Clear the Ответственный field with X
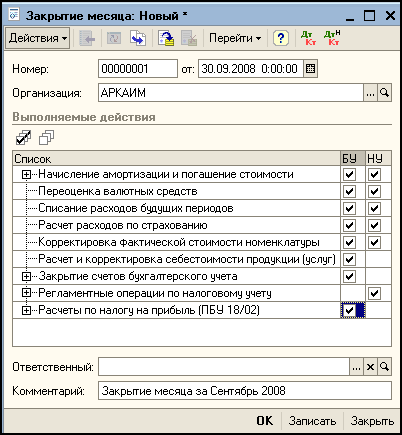 [x=370, y=367]
